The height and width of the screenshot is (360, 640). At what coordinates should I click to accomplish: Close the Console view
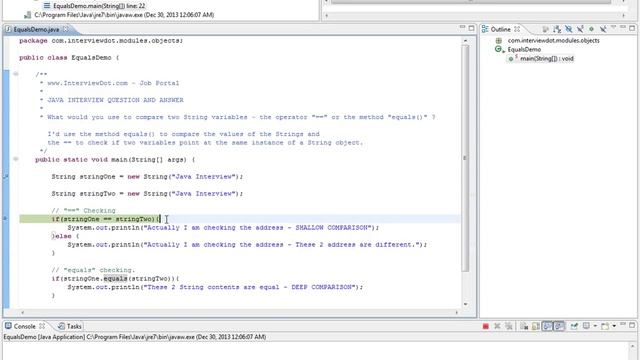[42, 326]
